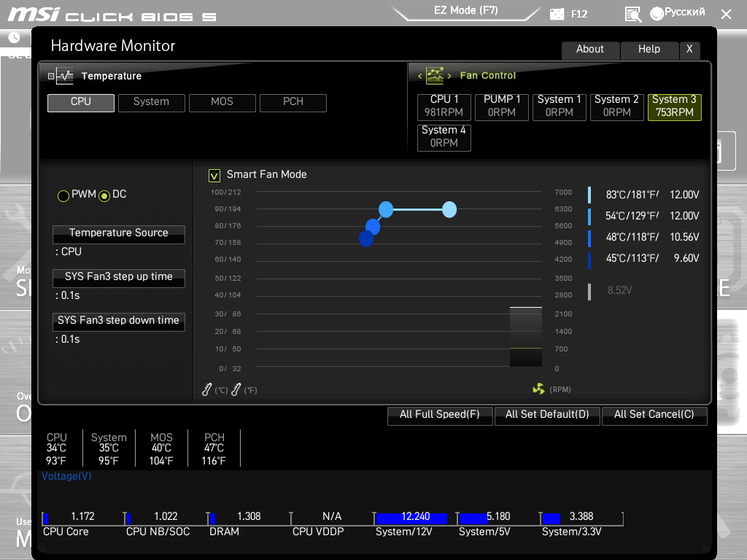The width and height of the screenshot is (747, 560).
Task: Click the MOS 40°C temperature readout
Action: click(161, 448)
